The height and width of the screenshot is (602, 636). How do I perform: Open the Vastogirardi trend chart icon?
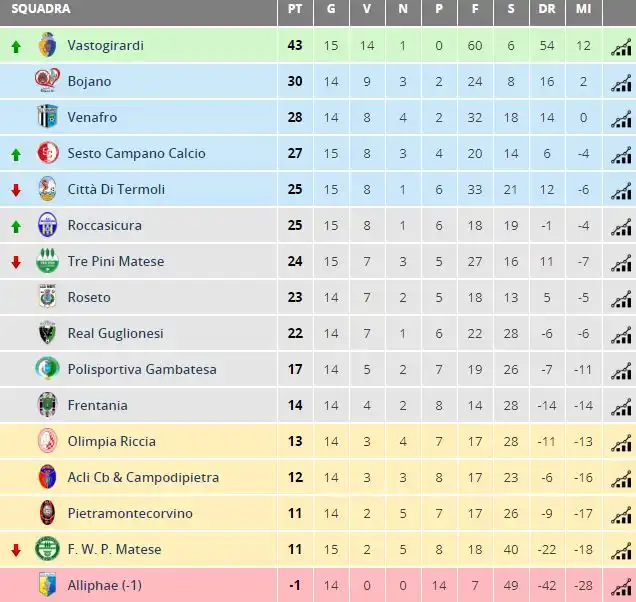coord(621,47)
